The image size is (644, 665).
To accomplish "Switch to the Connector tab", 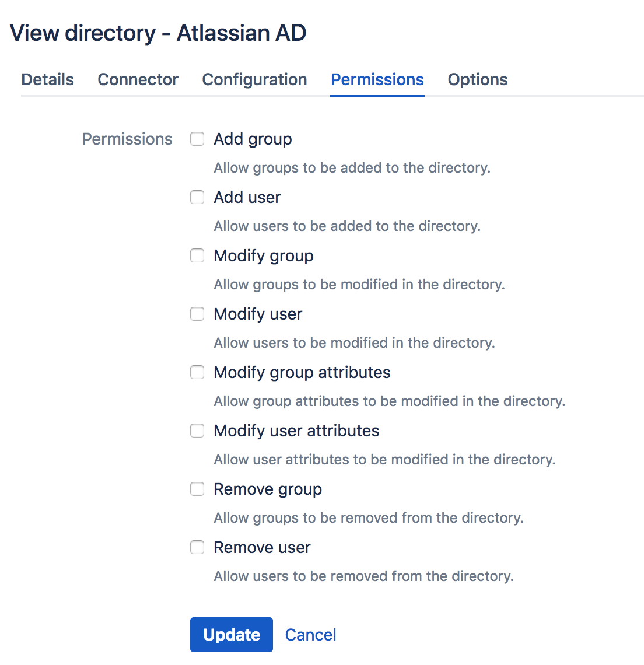I will click(x=138, y=80).
